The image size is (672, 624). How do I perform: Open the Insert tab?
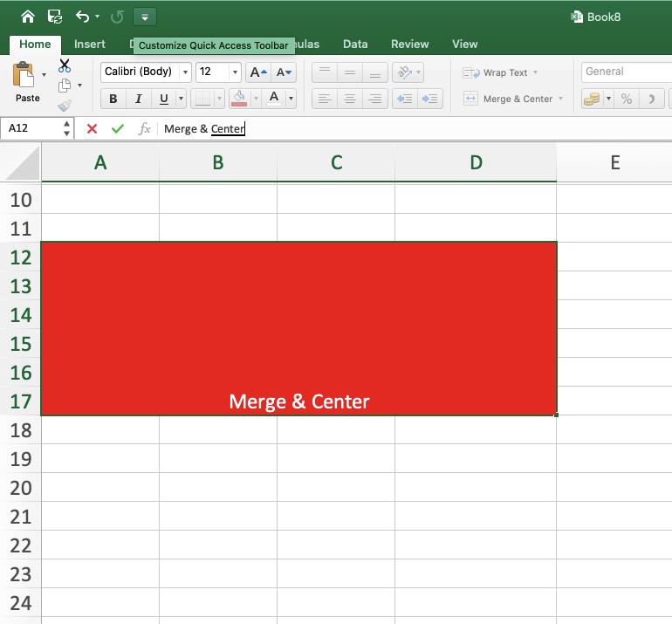(90, 45)
